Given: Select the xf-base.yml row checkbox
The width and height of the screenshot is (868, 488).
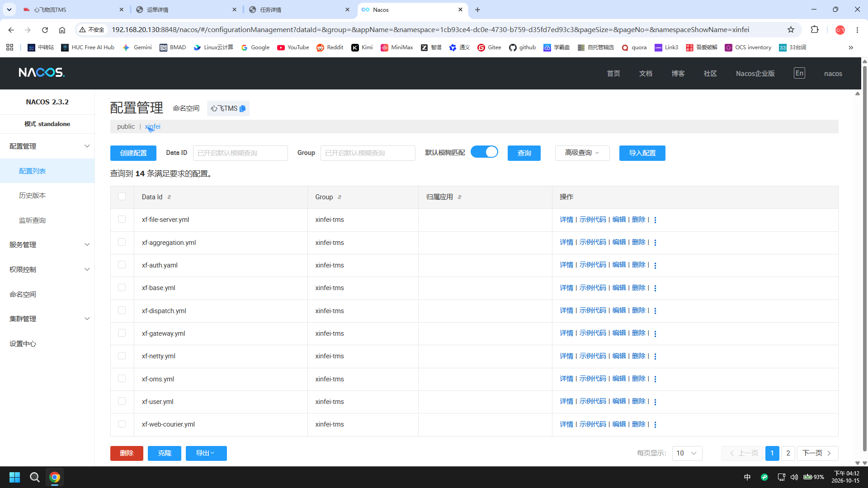Looking at the screenshot, I should (122, 287).
